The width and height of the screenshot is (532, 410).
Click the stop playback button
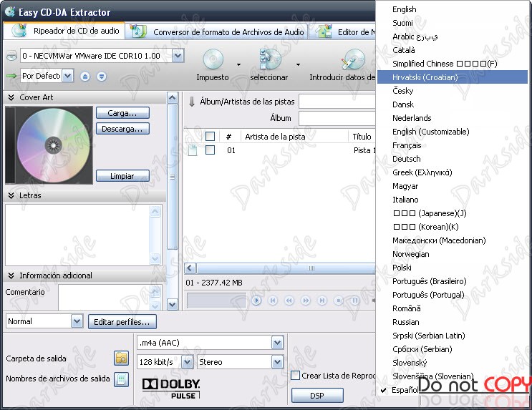338,301
